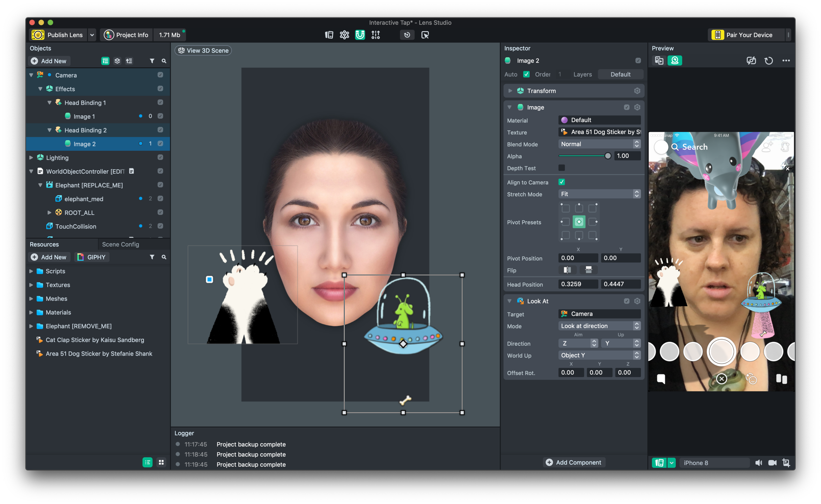
Task: Click the snapping magnet toolbar icon
Action: pyautogui.click(x=360, y=35)
